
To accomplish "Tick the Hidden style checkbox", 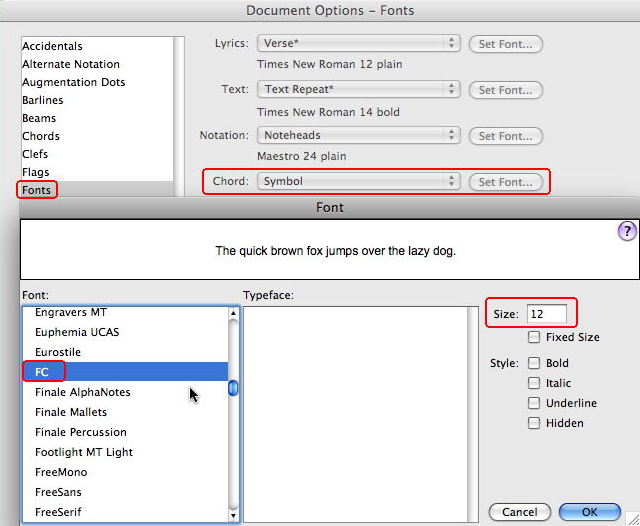I will coord(535,423).
